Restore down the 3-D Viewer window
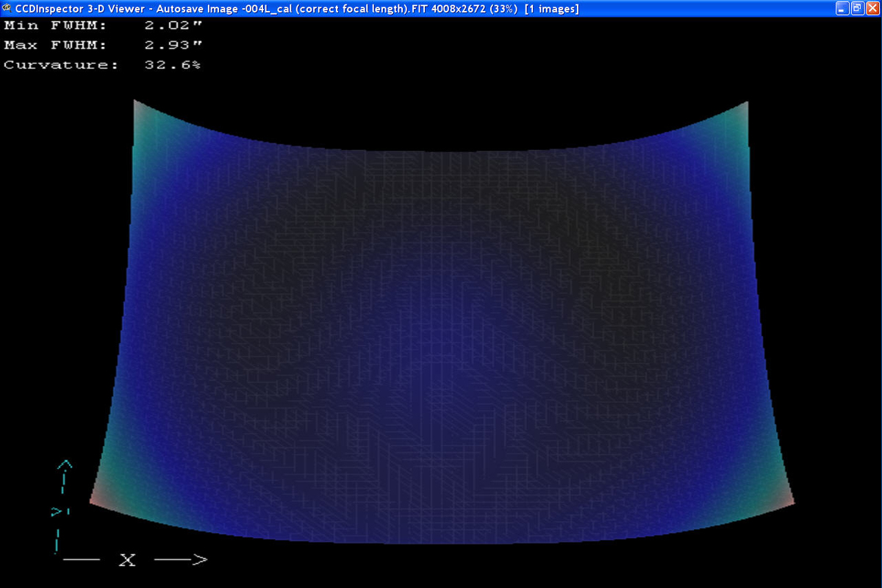This screenshot has height=588, width=882. coord(858,8)
